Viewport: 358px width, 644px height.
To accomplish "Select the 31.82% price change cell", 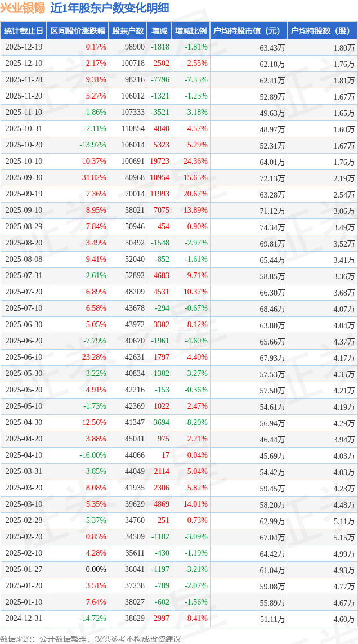I will tap(94, 178).
